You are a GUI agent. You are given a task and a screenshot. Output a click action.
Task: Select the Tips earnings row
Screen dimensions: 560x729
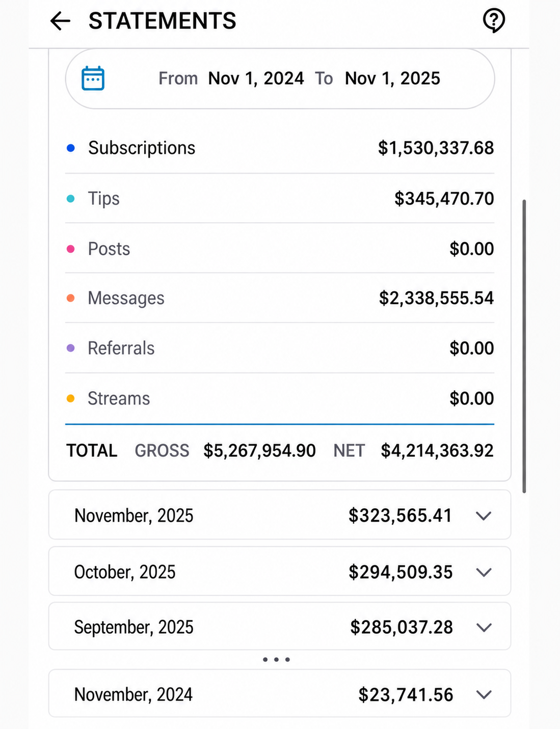pyautogui.click(x=280, y=199)
